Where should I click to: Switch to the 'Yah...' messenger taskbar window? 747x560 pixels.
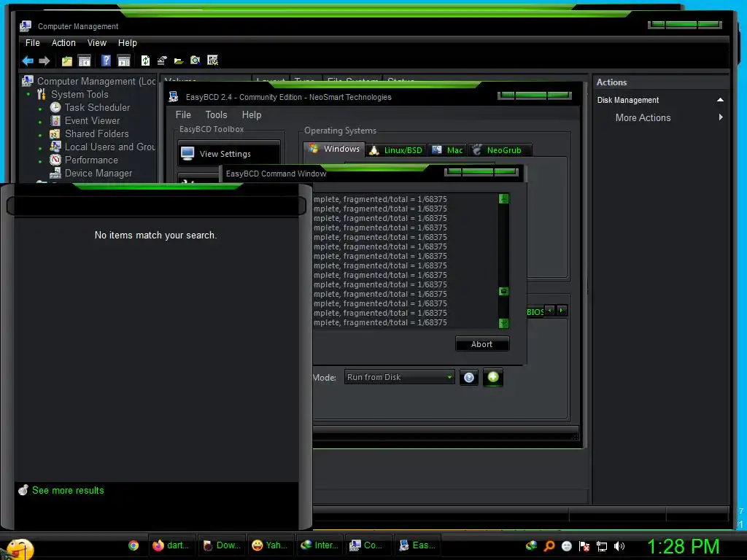coord(271,545)
